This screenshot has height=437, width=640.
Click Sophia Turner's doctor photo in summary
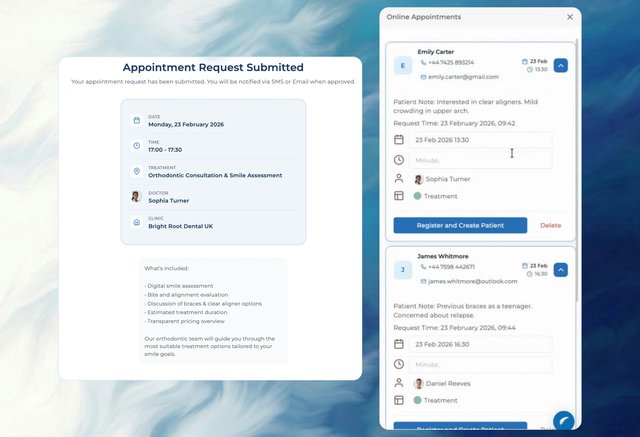point(136,196)
